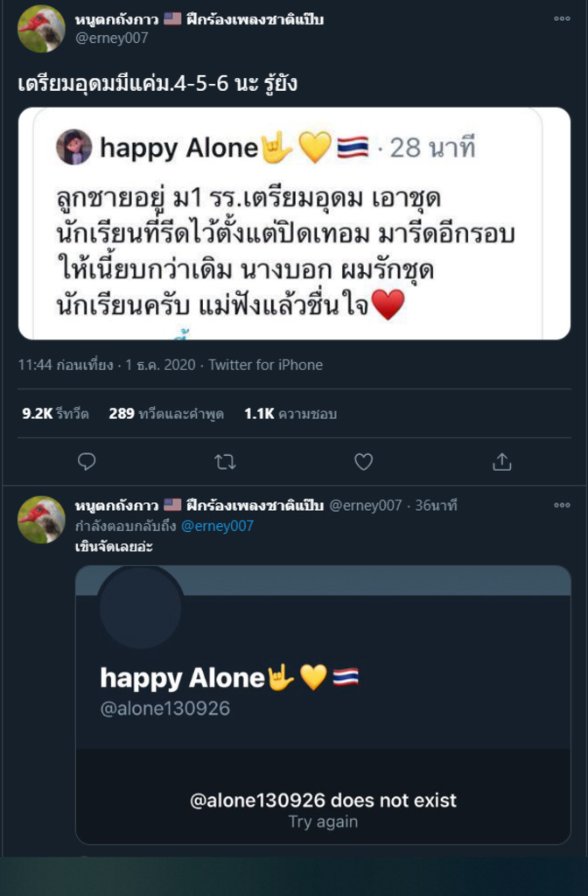Image resolution: width=588 pixels, height=896 pixels.
Task: Open the 1.1K likes count
Action: point(290,414)
